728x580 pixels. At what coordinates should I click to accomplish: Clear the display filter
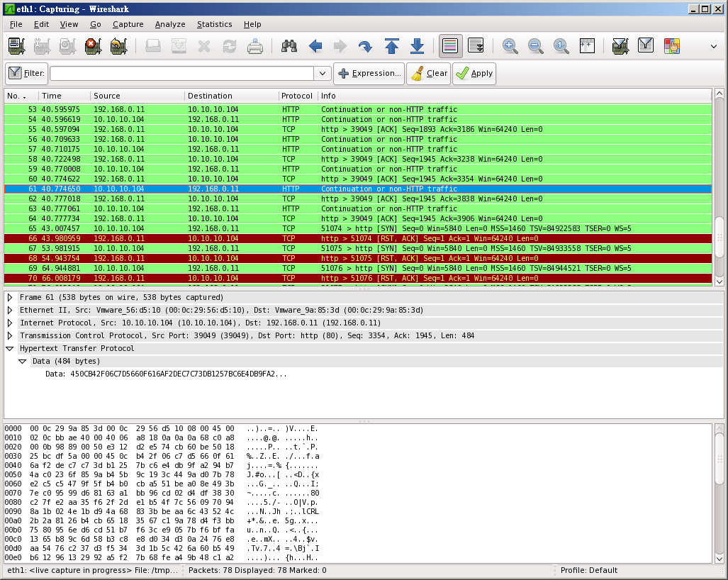click(x=429, y=73)
